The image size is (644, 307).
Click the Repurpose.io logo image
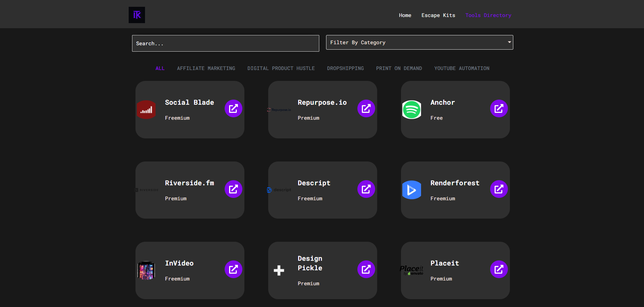(x=279, y=110)
